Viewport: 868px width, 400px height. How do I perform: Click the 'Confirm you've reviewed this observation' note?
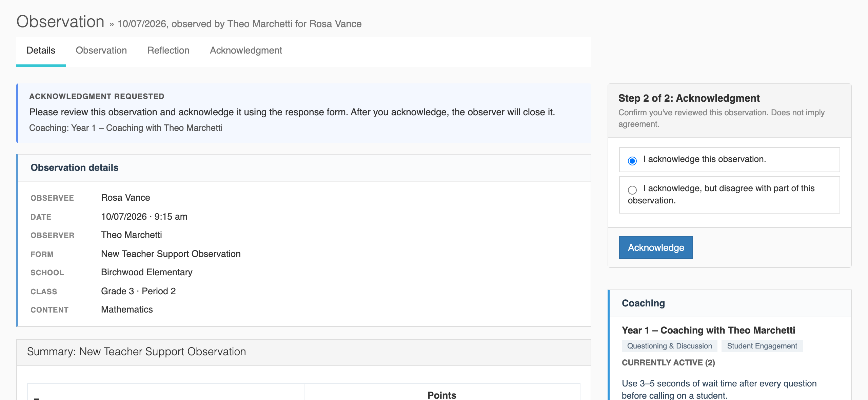pos(721,118)
